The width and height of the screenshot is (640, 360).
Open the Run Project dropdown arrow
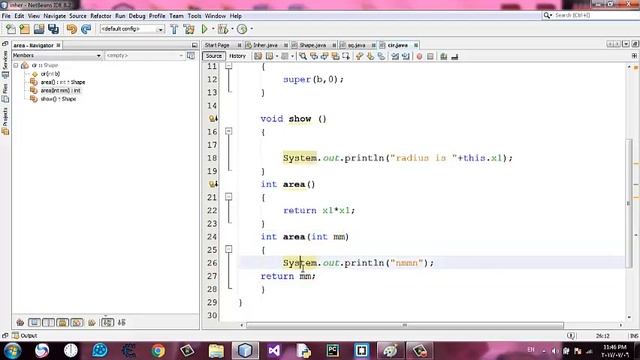[213, 29]
